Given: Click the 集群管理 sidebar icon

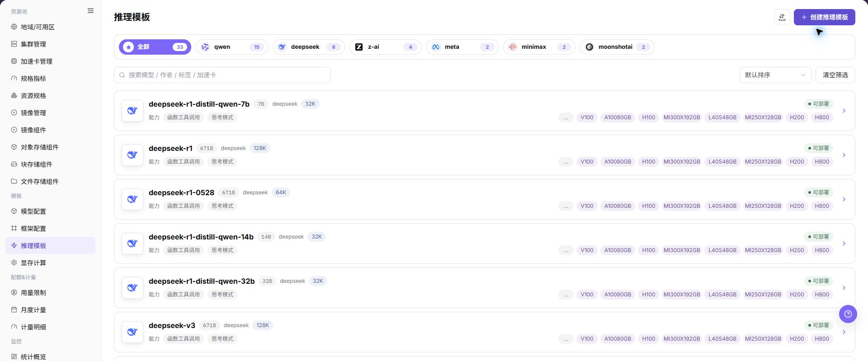Looking at the screenshot, I should [x=14, y=44].
